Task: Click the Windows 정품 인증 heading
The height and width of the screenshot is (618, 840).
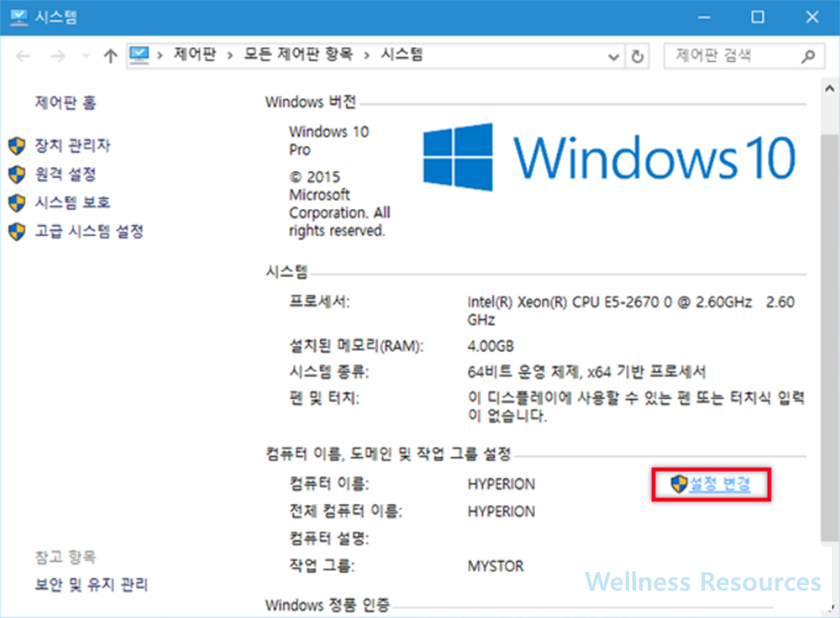Action: point(328,604)
